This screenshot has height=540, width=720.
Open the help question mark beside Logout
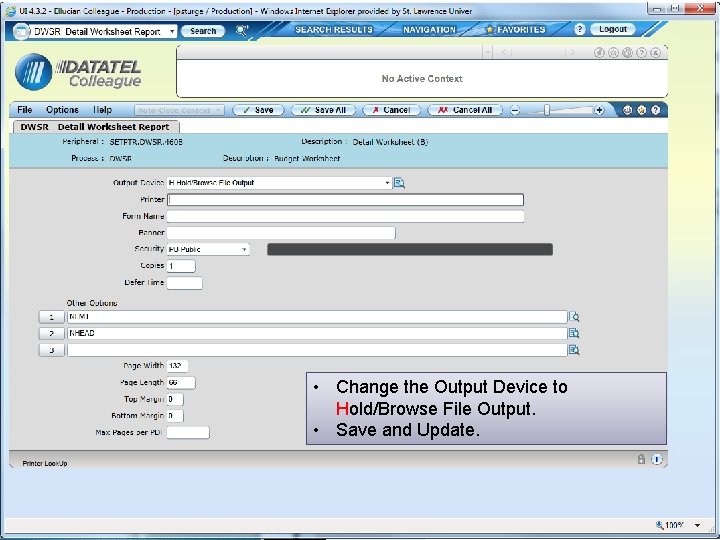pyautogui.click(x=579, y=30)
